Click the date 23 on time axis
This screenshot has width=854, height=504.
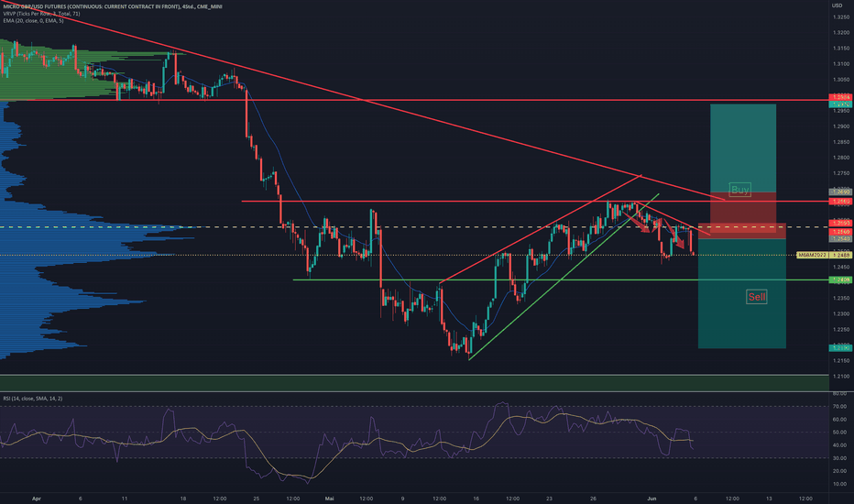pyautogui.click(x=549, y=499)
